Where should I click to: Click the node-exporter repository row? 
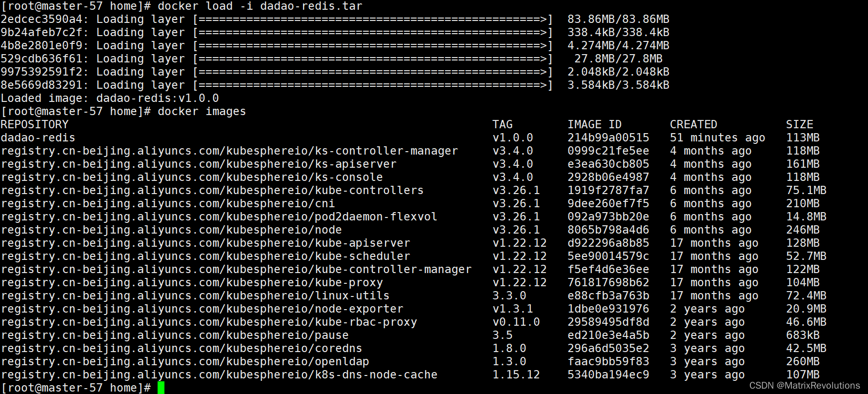tap(202, 309)
